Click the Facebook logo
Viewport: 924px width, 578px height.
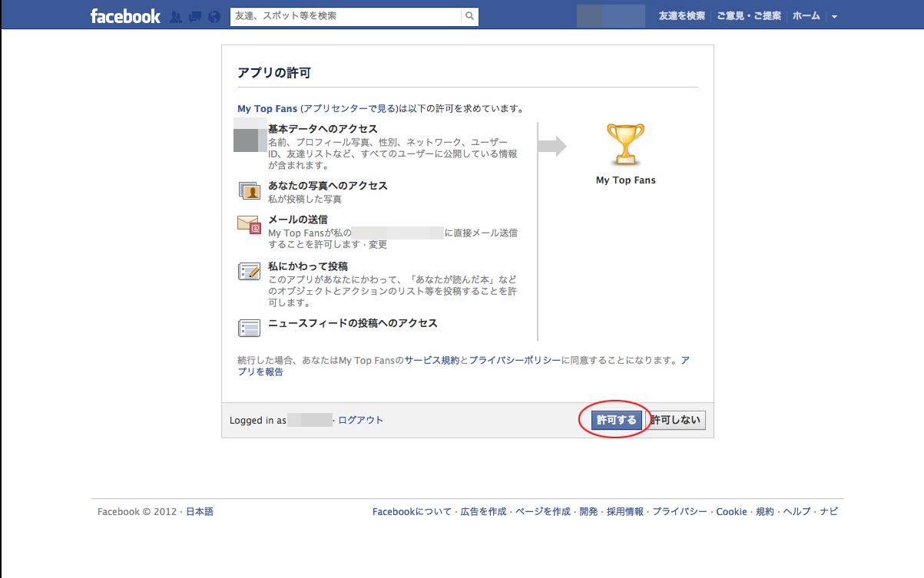pos(125,16)
